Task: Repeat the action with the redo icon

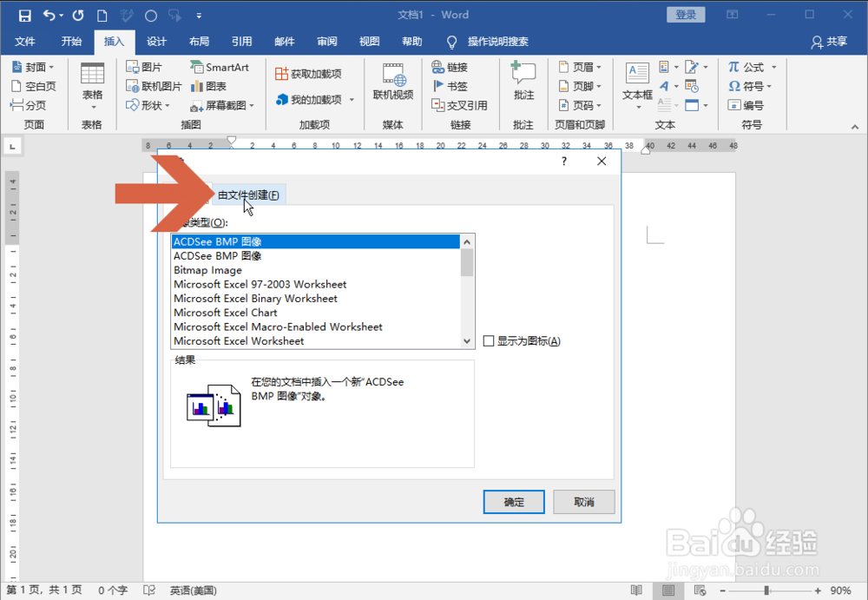Action: pyautogui.click(x=77, y=16)
